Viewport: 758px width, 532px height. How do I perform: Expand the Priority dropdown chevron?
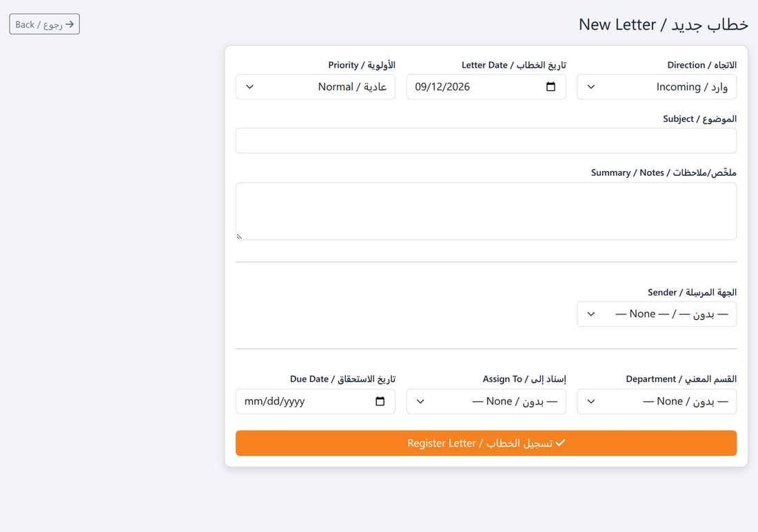(x=249, y=87)
